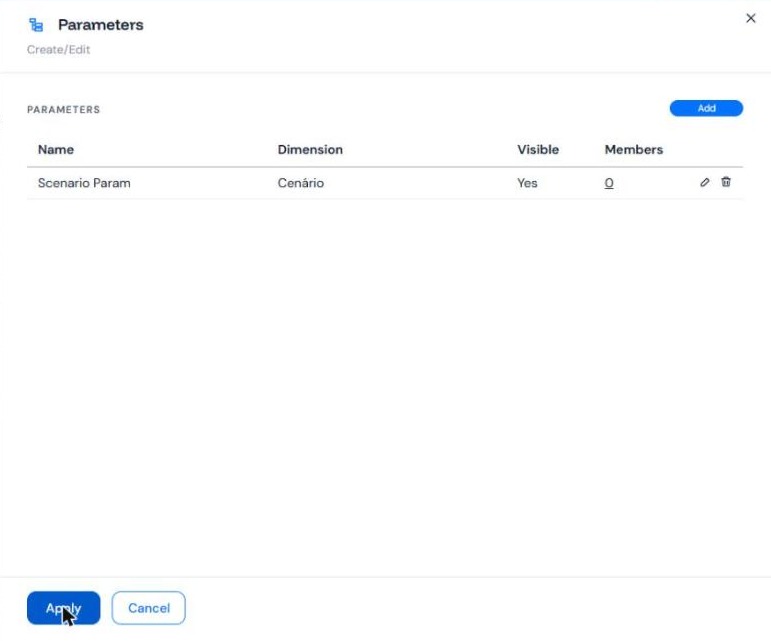Open the members count link 0
771x641 pixels.
pos(609,183)
